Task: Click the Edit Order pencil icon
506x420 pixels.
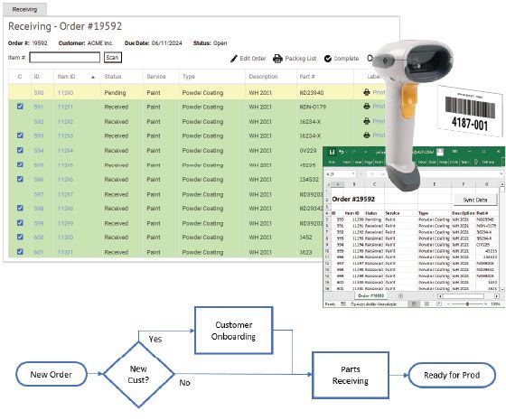Action: (234, 59)
